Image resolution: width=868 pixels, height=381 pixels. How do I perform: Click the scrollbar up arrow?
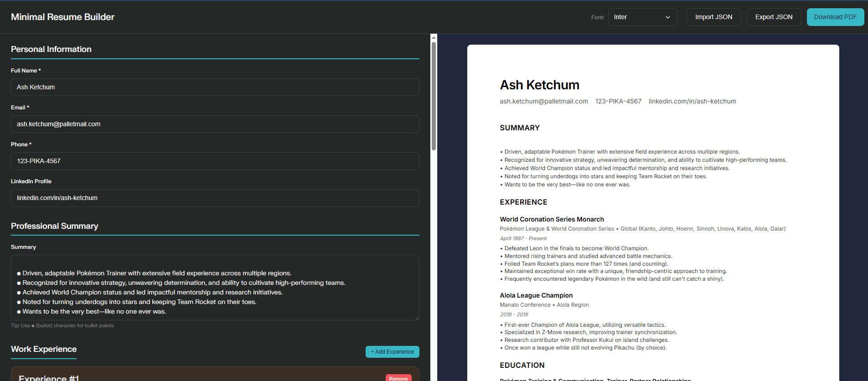(434, 37)
